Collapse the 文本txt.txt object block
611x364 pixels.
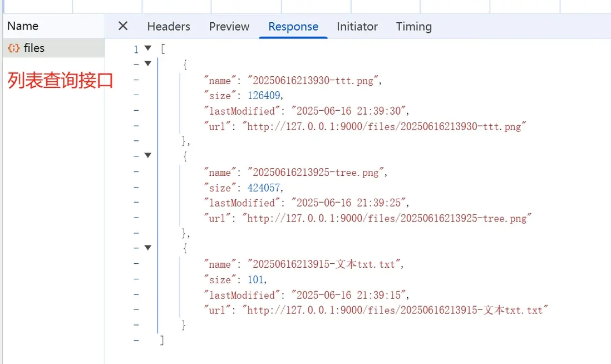147,247
